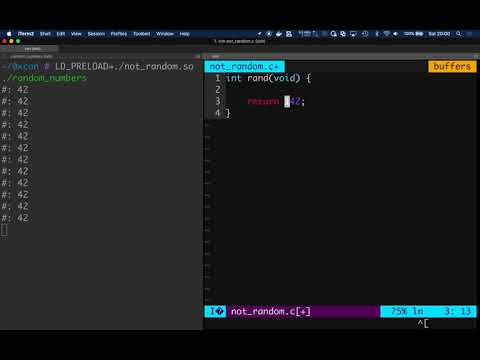Click not_random.c[+] in the vim statusline
This screenshot has height=360, width=480.
coord(271,311)
